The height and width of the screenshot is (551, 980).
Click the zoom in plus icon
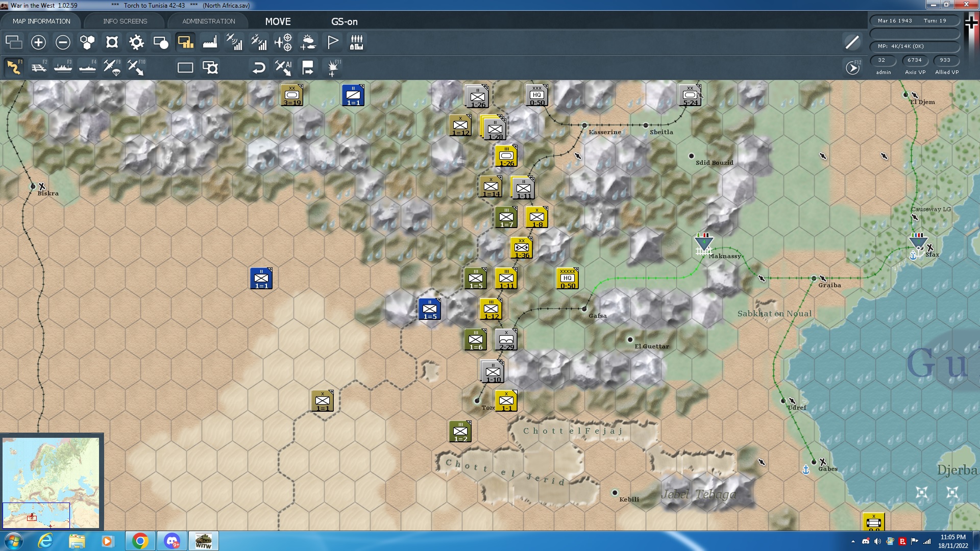38,42
